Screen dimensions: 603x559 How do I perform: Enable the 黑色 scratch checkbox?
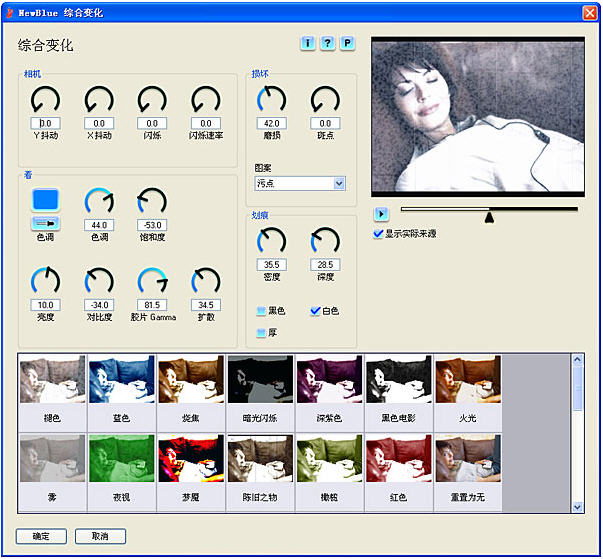click(261, 311)
